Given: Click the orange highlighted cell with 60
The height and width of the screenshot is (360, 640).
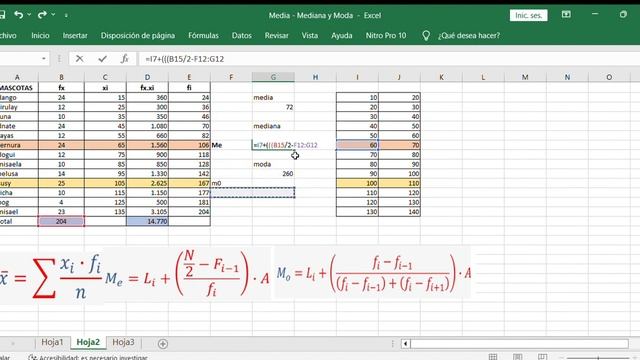Looking at the screenshot, I should click(357, 145).
